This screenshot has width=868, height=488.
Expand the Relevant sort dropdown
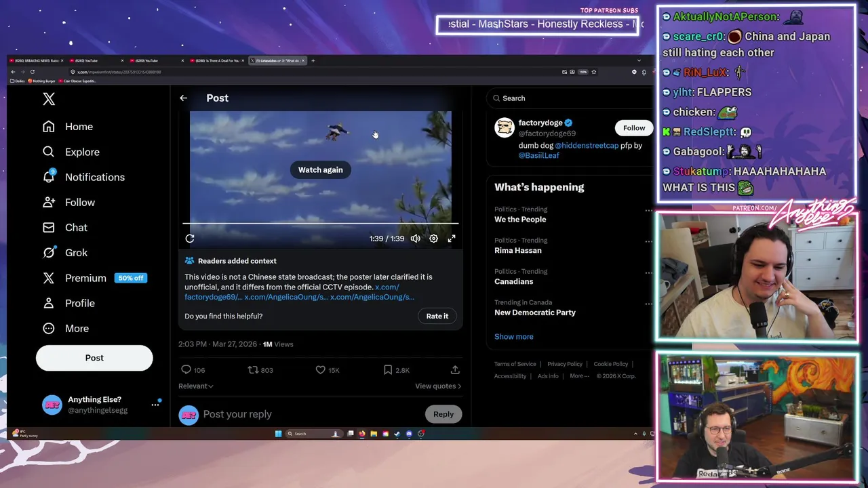point(196,386)
